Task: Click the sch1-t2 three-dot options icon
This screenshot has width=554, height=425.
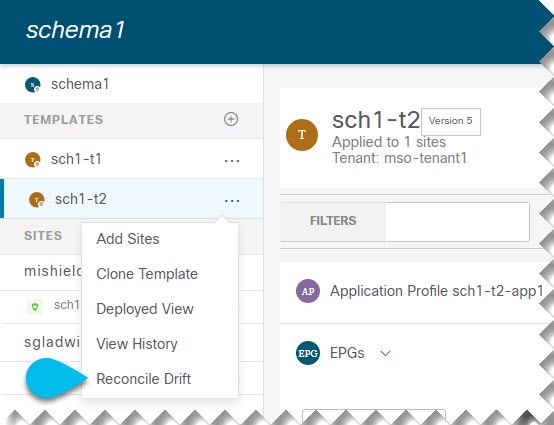Action: pyautogui.click(x=232, y=201)
